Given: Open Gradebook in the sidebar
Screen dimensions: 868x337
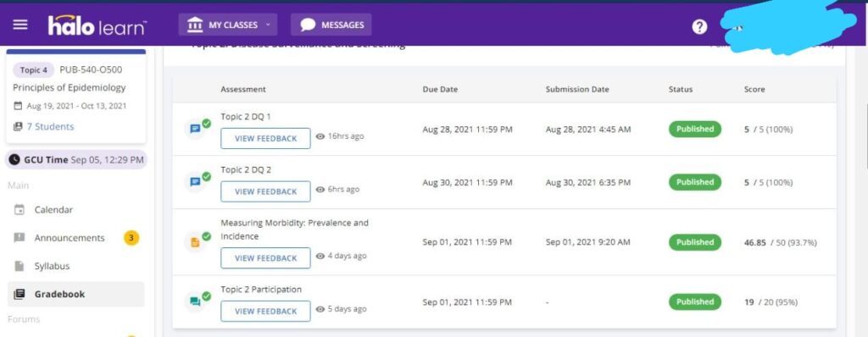Looking at the screenshot, I should 75,295.
